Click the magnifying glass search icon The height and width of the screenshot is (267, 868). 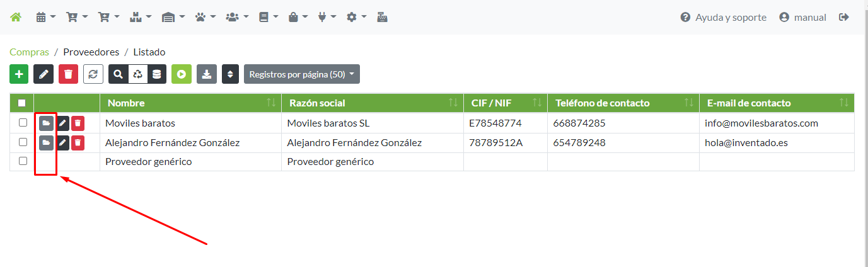coord(118,74)
